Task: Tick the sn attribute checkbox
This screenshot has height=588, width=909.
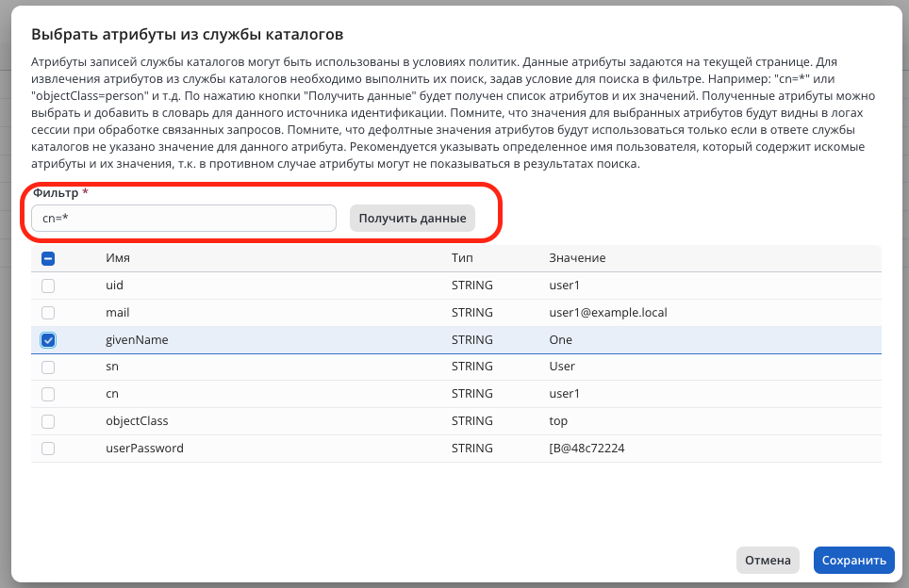Action: click(x=48, y=367)
